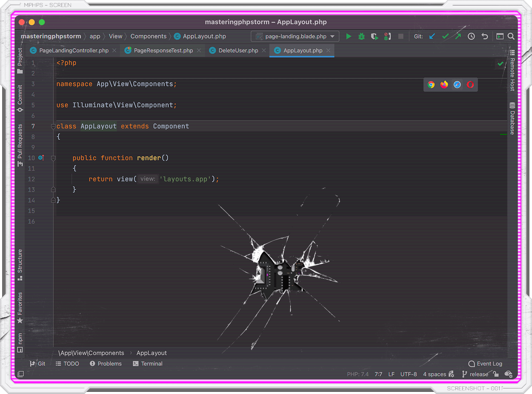Open the file in Chrome
The image size is (532, 394).
[x=431, y=84]
